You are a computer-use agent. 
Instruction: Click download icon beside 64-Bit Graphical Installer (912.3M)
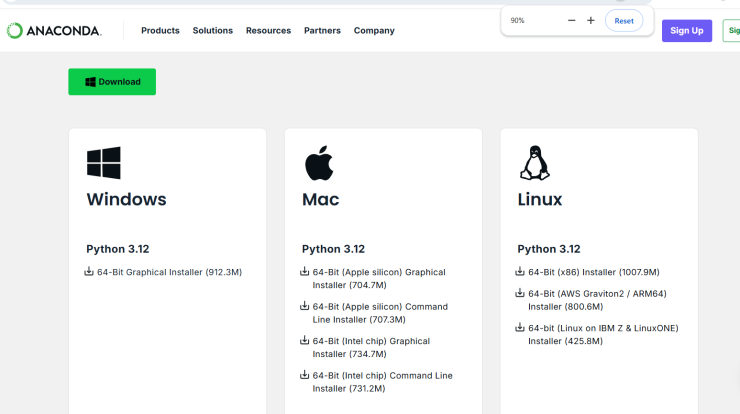click(89, 271)
